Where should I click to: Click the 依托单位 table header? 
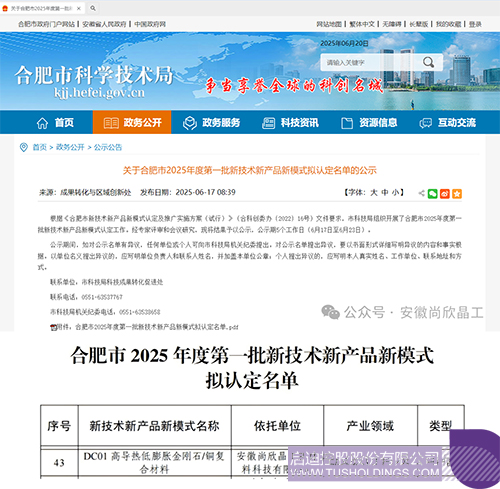pyautogui.click(x=277, y=426)
